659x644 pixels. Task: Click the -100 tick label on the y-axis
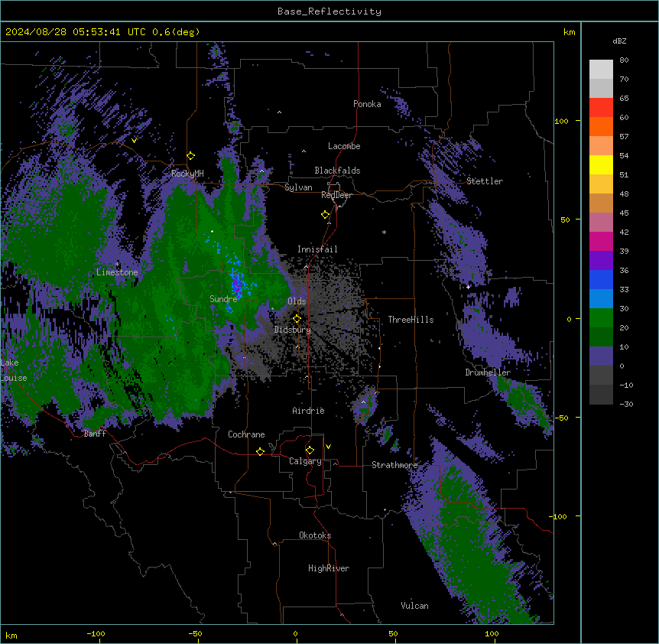(558, 516)
